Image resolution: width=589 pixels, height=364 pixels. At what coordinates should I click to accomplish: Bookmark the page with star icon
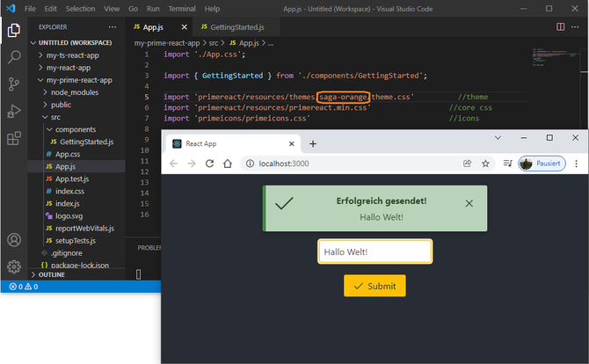(485, 164)
